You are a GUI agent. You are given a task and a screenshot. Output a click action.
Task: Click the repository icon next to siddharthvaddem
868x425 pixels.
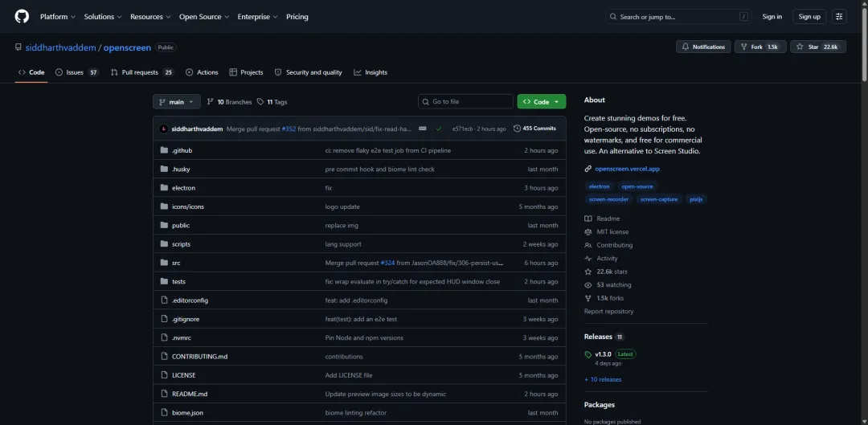[x=18, y=47]
